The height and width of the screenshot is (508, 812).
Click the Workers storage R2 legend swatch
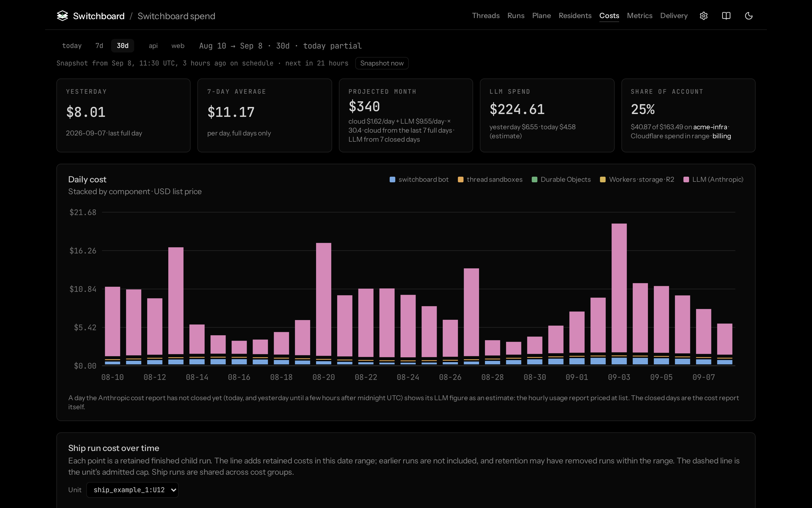[603, 180]
